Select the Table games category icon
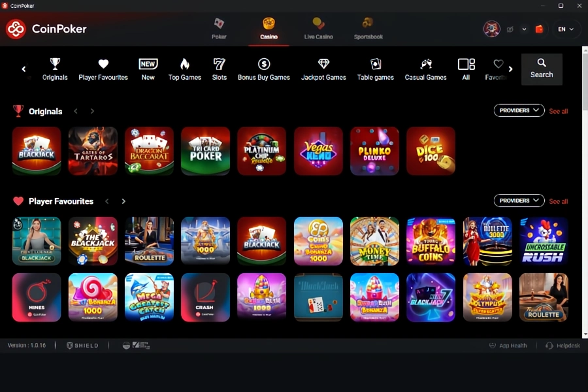This screenshot has height=392, width=588. (376, 64)
